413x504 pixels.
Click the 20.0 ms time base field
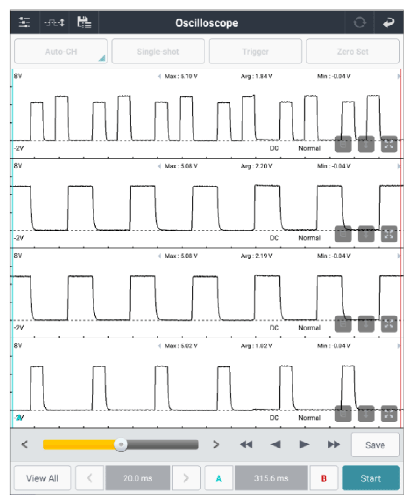pyautogui.click(x=138, y=478)
